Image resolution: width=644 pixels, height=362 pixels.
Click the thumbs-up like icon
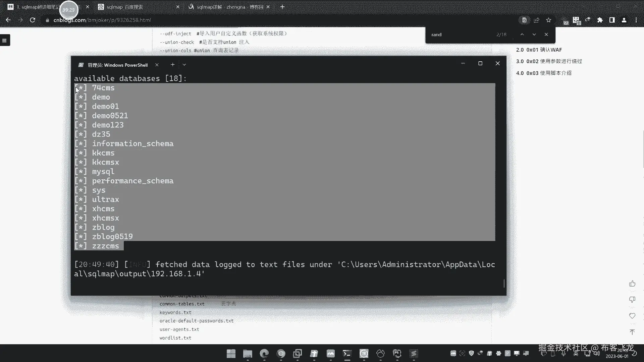(x=632, y=284)
